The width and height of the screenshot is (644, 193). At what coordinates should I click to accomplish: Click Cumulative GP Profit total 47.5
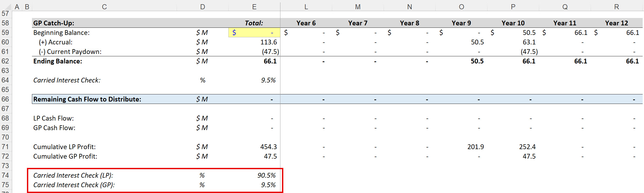click(x=270, y=156)
